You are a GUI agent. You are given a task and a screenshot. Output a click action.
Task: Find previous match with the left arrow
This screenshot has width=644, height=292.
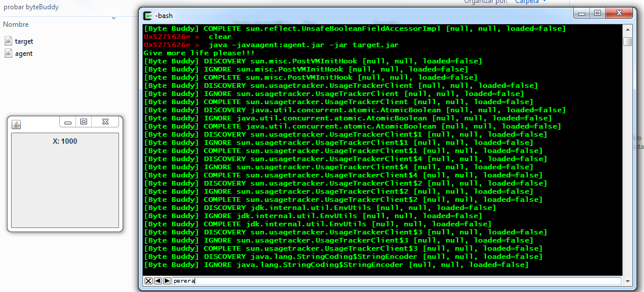(158, 281)
